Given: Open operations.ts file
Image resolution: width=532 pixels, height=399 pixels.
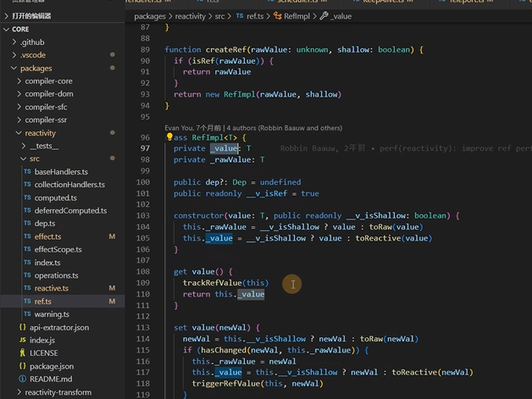Looking at the screenshot, I should (x=56, y=275).
